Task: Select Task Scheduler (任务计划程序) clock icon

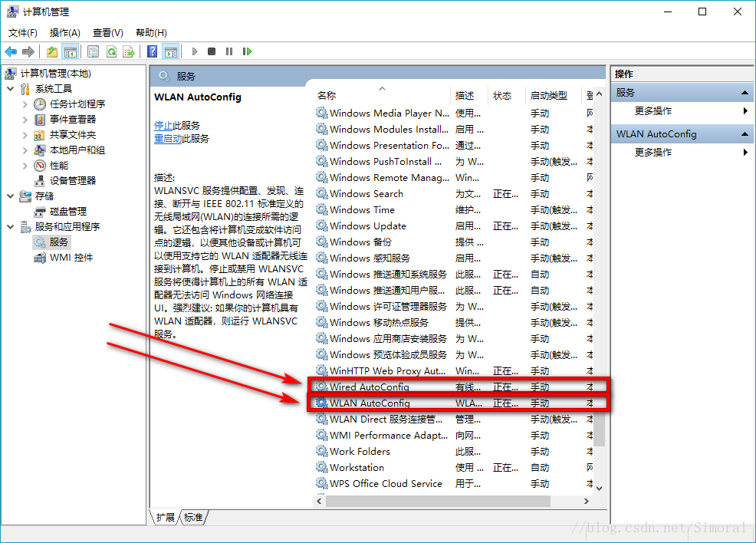Action: [x=40, y=104]
